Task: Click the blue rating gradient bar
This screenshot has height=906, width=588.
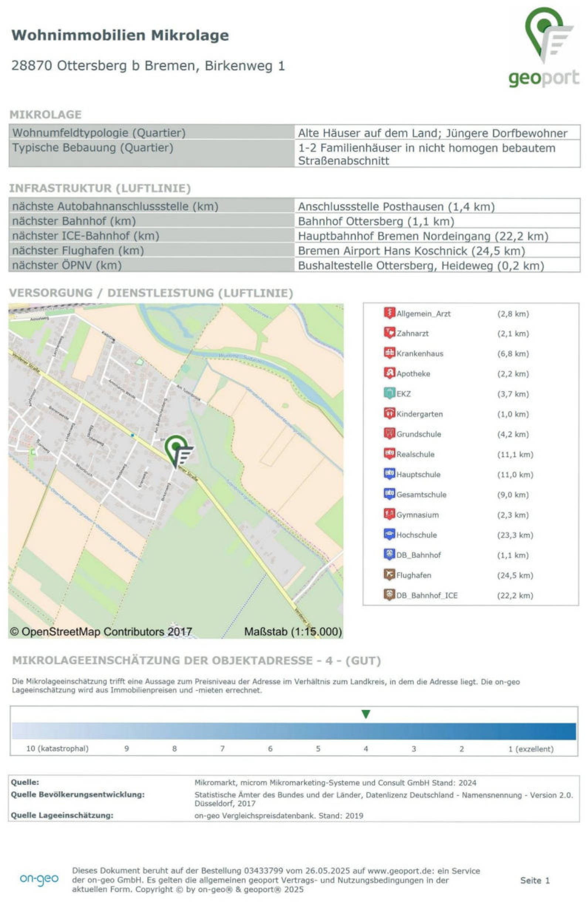Action: [x=294, y=731]
